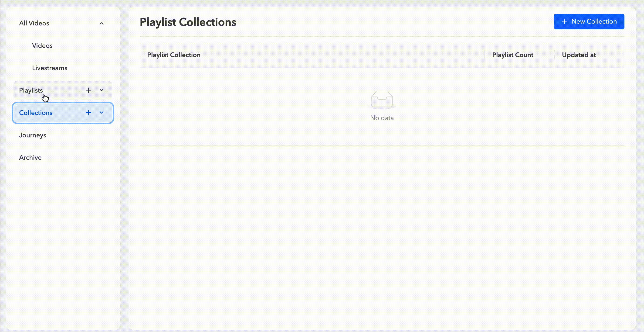Expand the Playlists chevron arrow
Image resolution: width=644 pixels, height=332 pixels.
[x=102, y=90]
